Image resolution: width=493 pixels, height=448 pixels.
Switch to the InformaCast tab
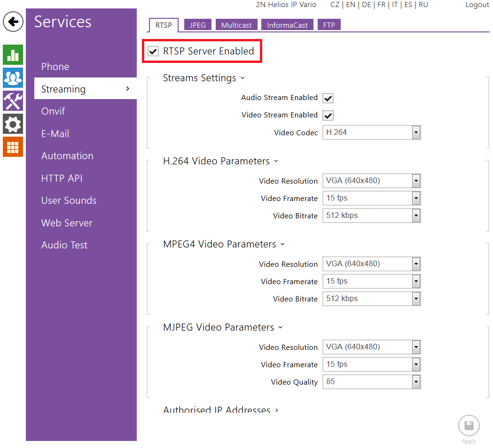click(x=287, y=25)
